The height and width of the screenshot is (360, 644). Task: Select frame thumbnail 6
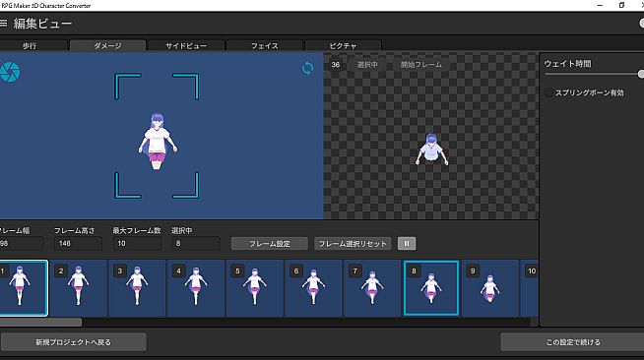[x=313, y=288]
